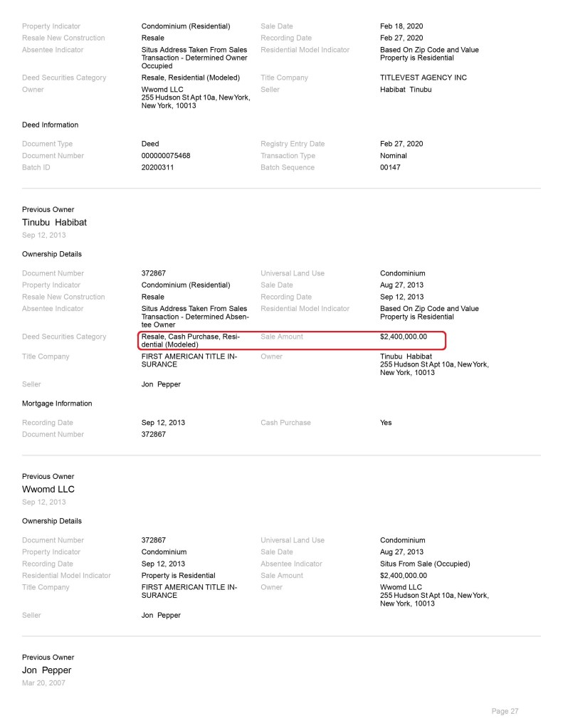Select the Batch Sequence value 00147

[x=391, y=167]
